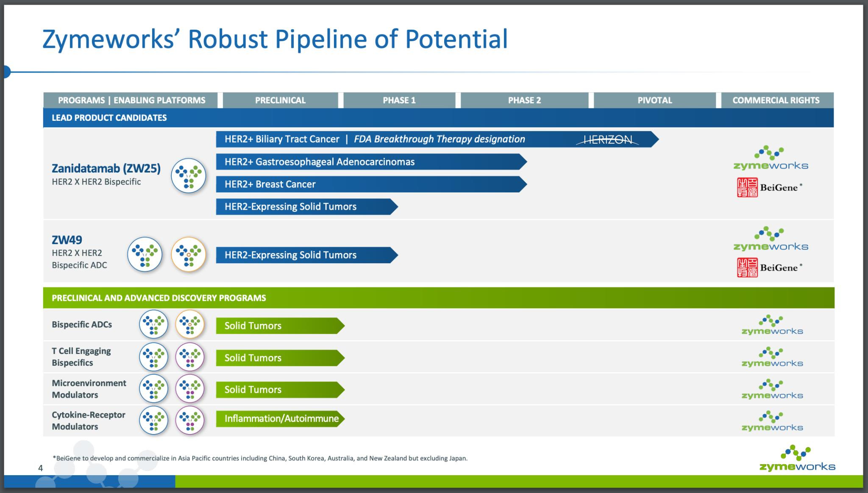Select the Inflammation/Autoimmune bar
The image size is (868, 493).
point(280,418)
